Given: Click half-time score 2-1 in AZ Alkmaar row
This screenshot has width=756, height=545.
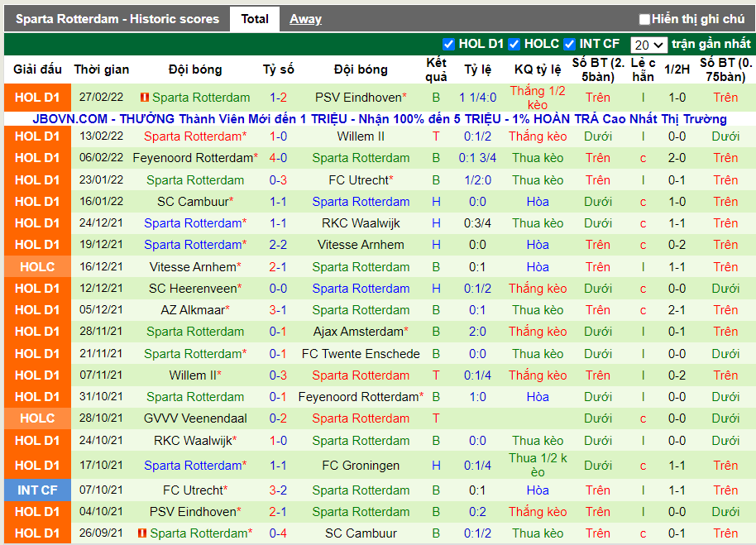Looking at the screenshot, I should coord(677,310).
